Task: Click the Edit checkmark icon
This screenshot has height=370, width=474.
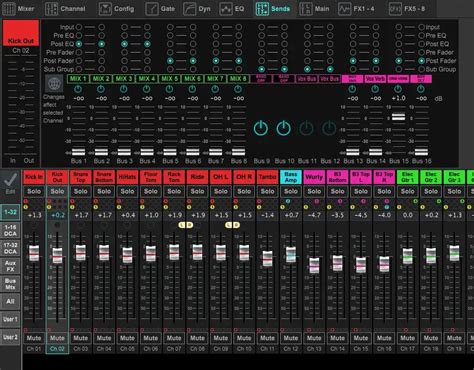Action: tap(10, 180)
